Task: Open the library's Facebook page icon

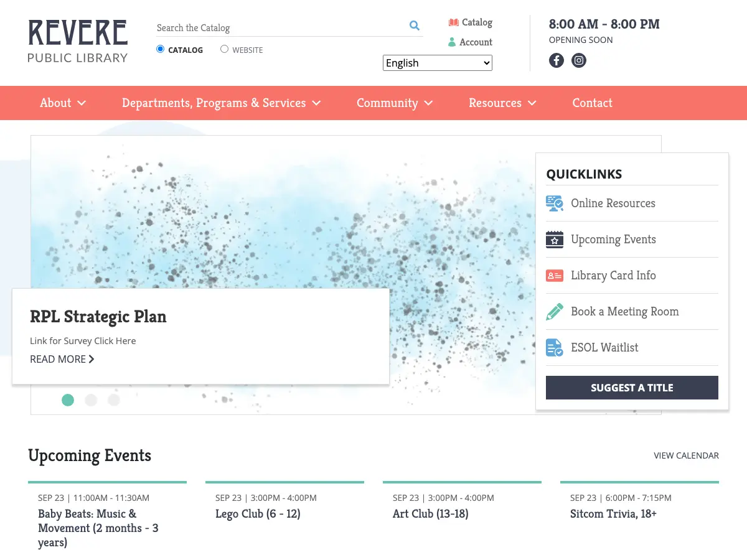Action: tap(557, 60)
